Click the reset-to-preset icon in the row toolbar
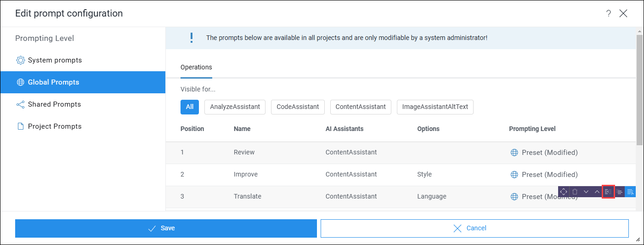This screenshot has height=245, width=644. pyautogui.click(x=608, y=192)
